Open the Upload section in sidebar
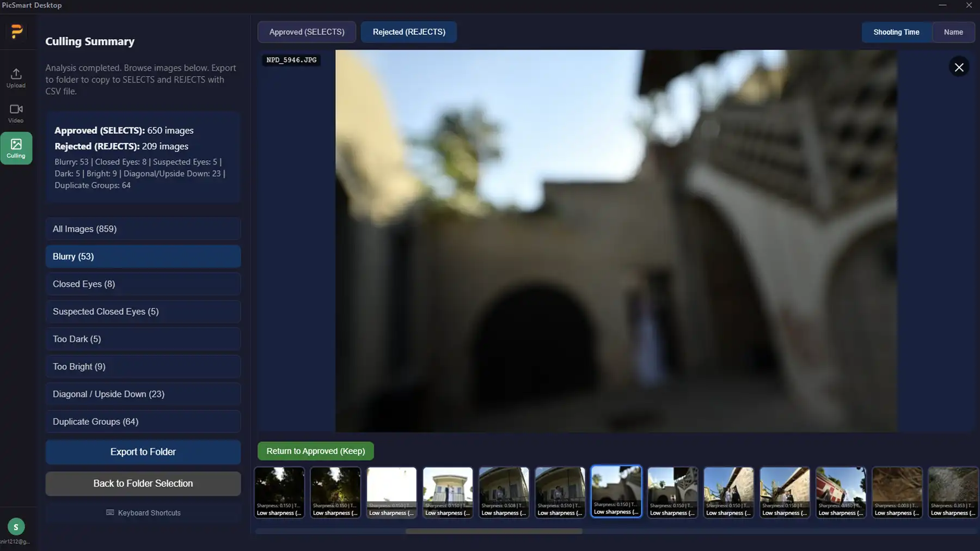 16,78
